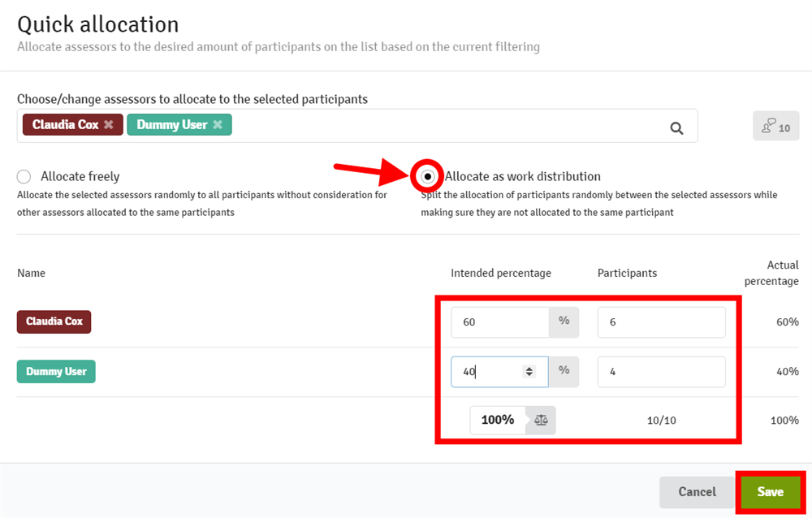812x518 pixels.
Task: Click the balance scale distribute icon
Action: coord(542,420)
